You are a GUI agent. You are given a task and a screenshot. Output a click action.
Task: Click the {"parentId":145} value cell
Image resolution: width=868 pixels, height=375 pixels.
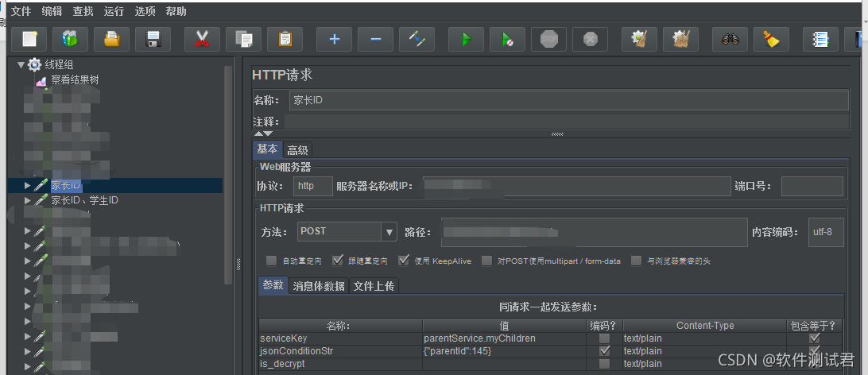coord(505,350)
